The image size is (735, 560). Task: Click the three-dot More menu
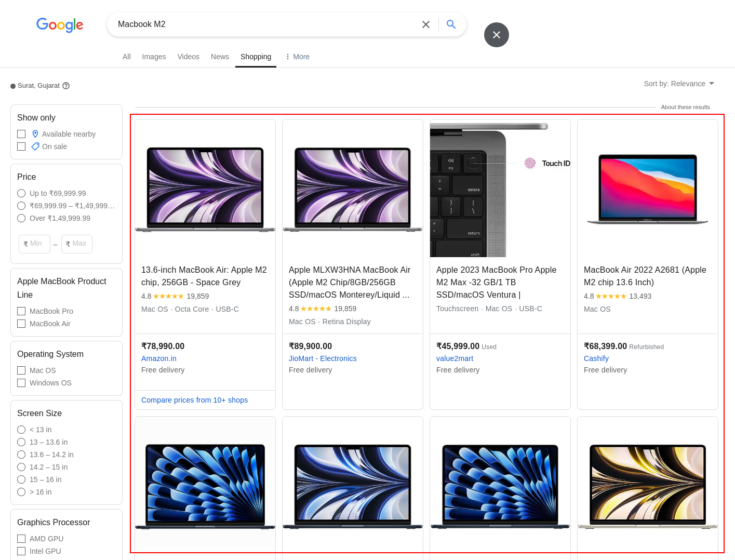pyautogui.click(x=297, y=57)
